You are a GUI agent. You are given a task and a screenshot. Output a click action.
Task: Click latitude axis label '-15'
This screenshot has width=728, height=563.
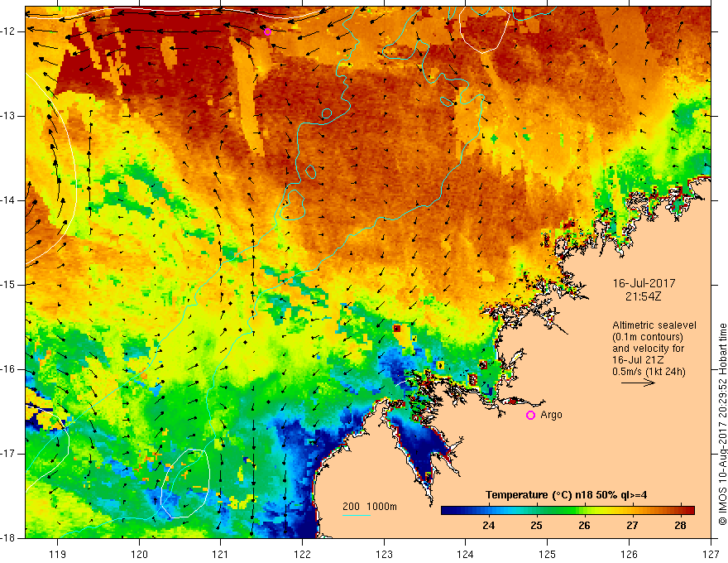tap(9, 285)
